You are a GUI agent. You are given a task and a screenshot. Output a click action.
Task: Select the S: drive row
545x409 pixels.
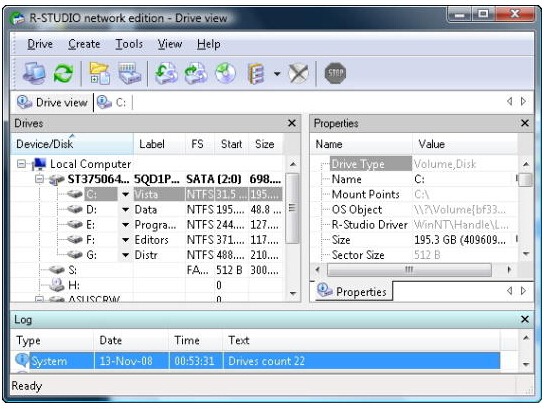pyautogui.click(x=164, y=270)
